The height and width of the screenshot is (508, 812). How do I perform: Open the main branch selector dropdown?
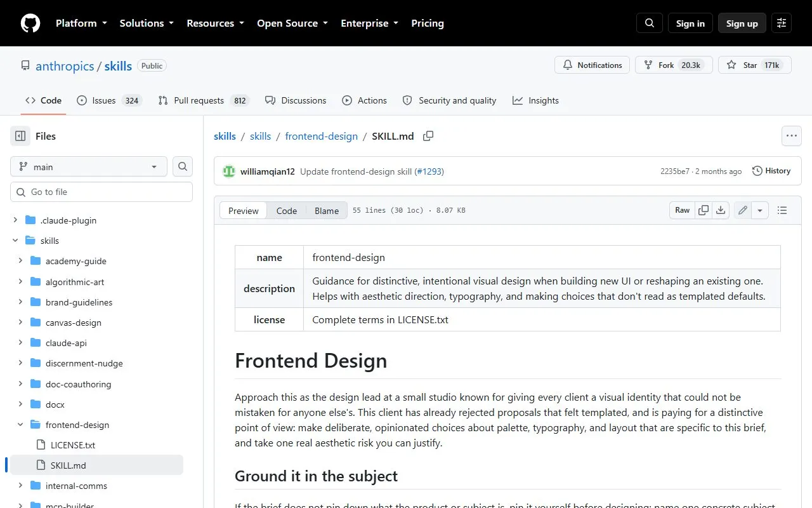89,166
